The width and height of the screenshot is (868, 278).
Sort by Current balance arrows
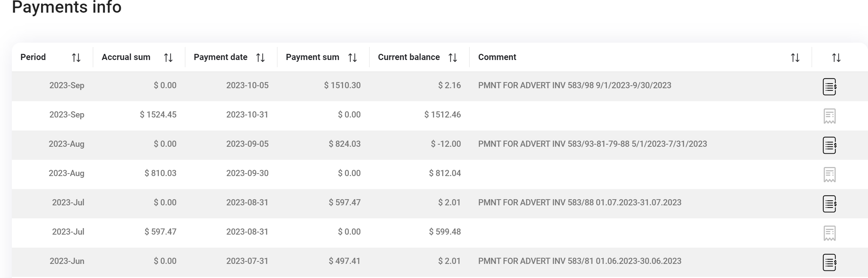click(x=453, y=57)
